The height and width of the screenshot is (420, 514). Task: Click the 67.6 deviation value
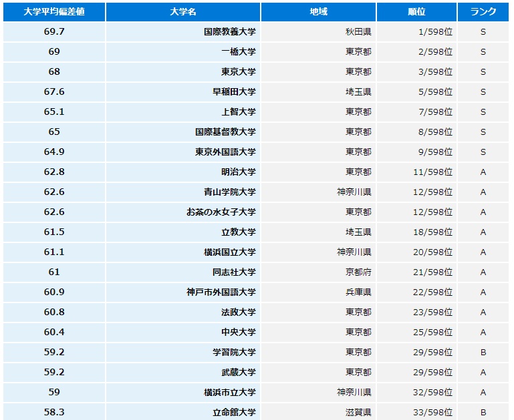[54, 91]
